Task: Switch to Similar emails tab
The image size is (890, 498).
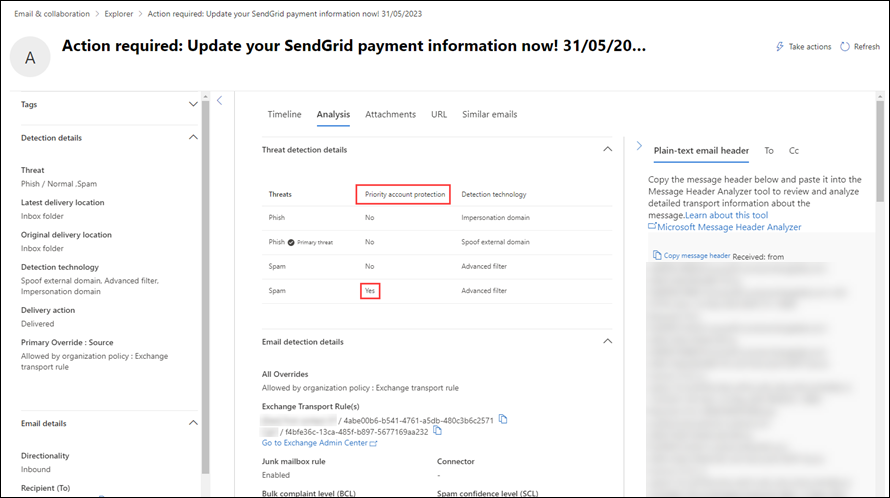Action: point(489,114)
